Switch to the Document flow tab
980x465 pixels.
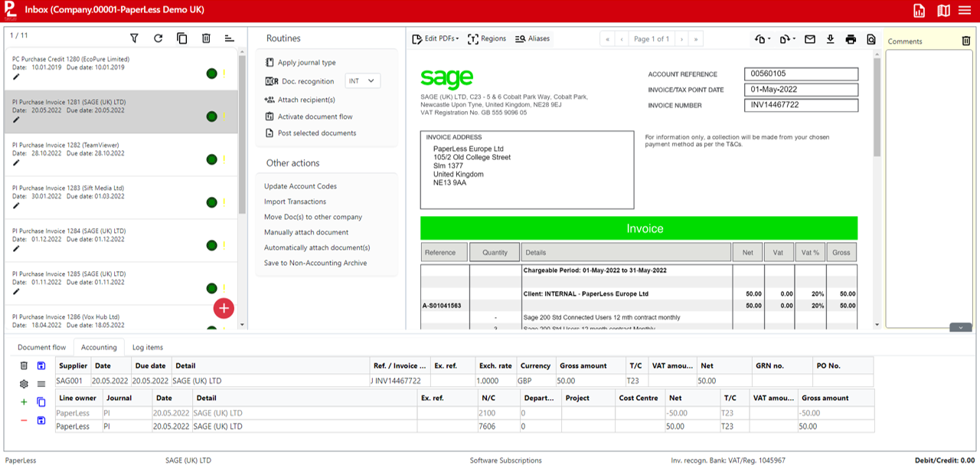41,348
